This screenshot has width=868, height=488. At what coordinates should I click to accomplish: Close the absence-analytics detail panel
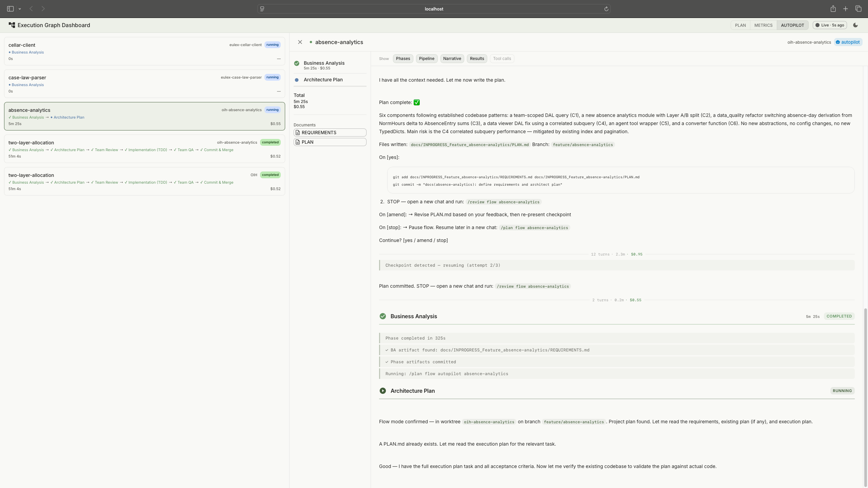[x=300, y=42]
